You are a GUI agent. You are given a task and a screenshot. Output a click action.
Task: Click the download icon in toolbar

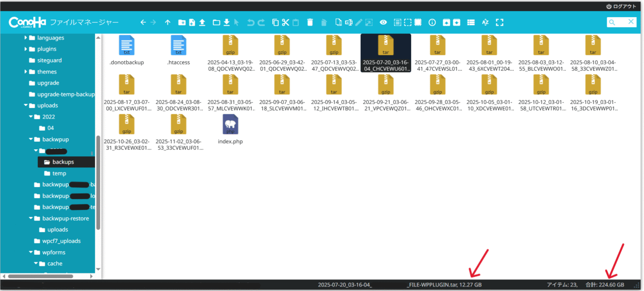[226, 23]
